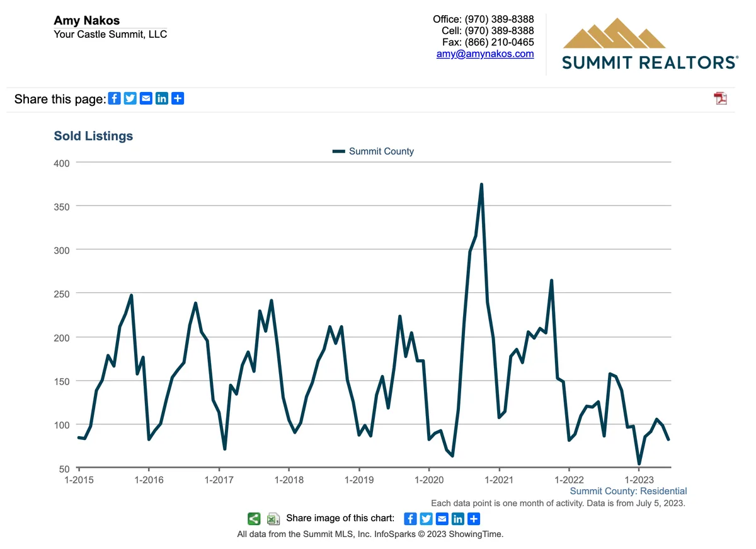
Task: Click the 1-2016 x-axis label
Action: tap(149, 480)
